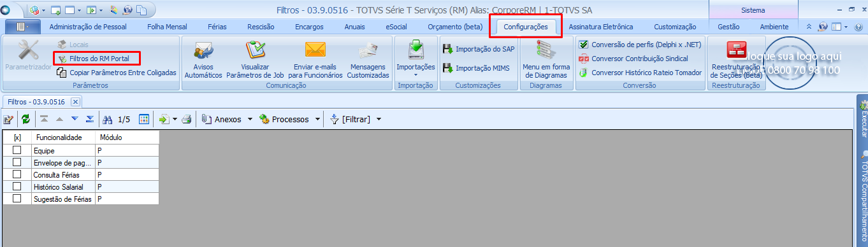Open Conversão de perfis (Delphi x .NET)
Viewport: 868px width, 247px height.
[640, 45]
